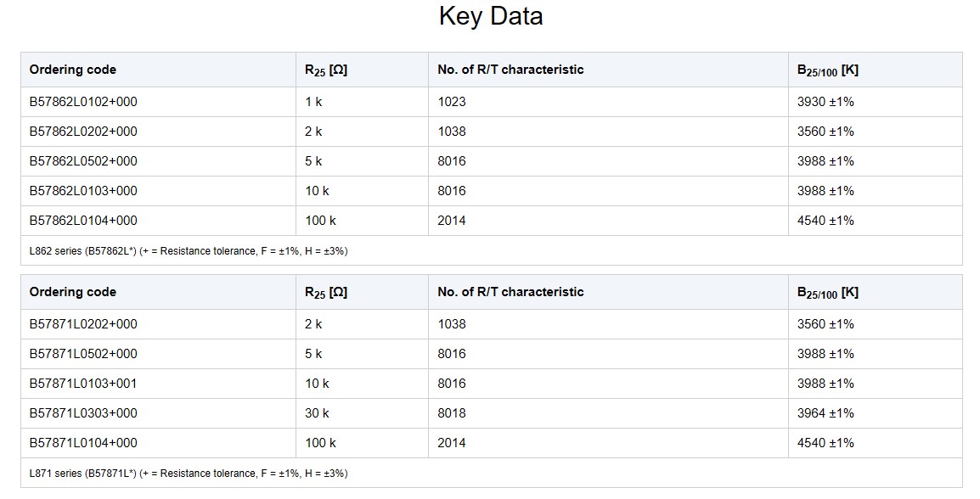
Task: Click the B57862L0202+000 ordering code cell
Action: [83, 132]
